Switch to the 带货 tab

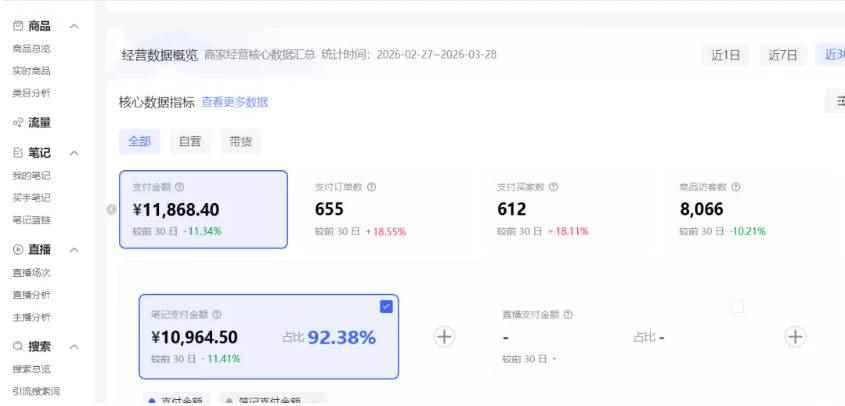(x=240, y=141)
